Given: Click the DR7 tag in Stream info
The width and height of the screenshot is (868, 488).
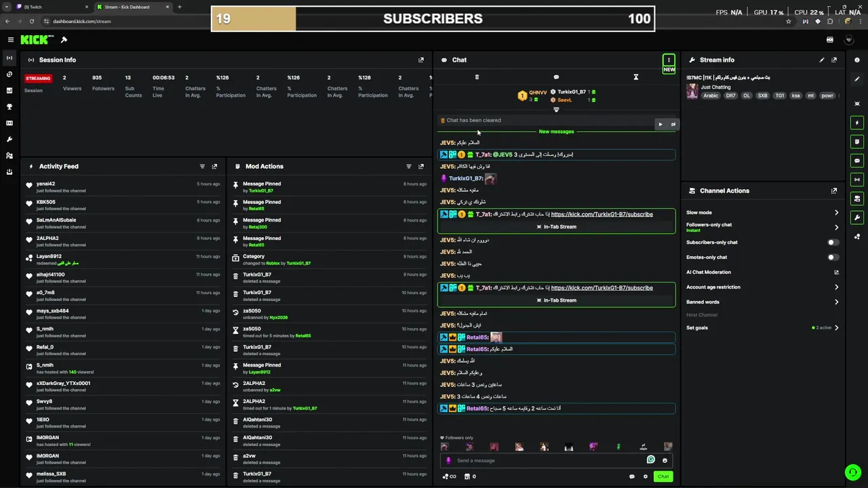Looking at the screenshot, I should [x=730, y=96].
